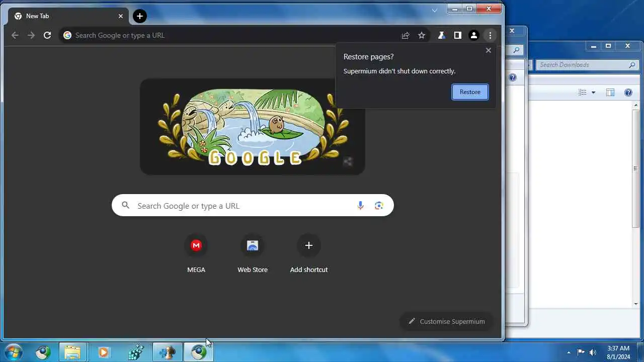Share this page via the share icon

click(406, 35)
